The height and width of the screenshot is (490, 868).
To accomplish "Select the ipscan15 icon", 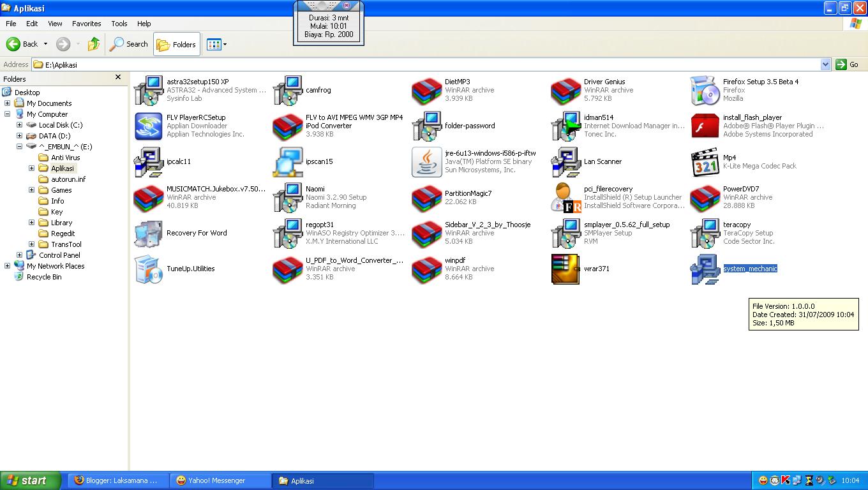I will click(x=288, y=161).
